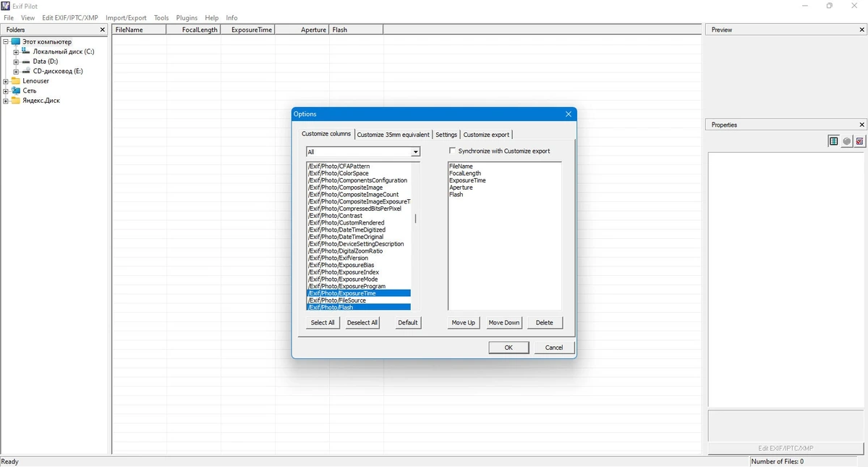This screenshot has width=868, height=467.
Task: Click the table grid icon in Properties panel
Action: click(x=833, y=141)
